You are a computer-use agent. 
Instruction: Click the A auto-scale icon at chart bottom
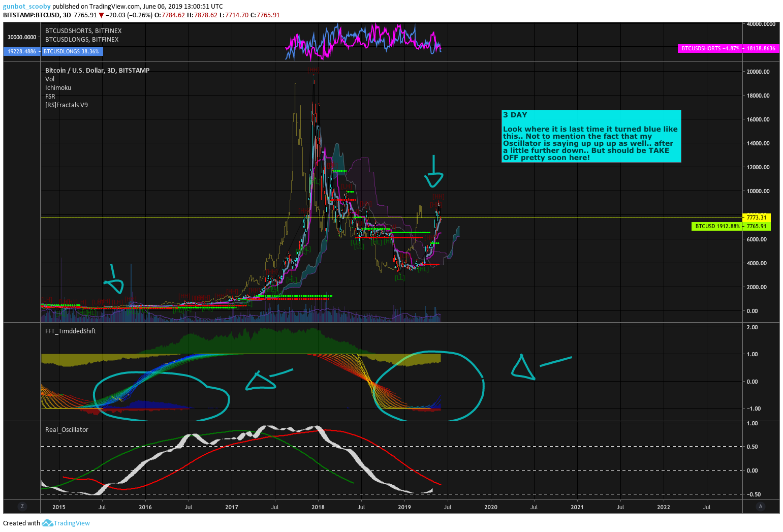761,506
